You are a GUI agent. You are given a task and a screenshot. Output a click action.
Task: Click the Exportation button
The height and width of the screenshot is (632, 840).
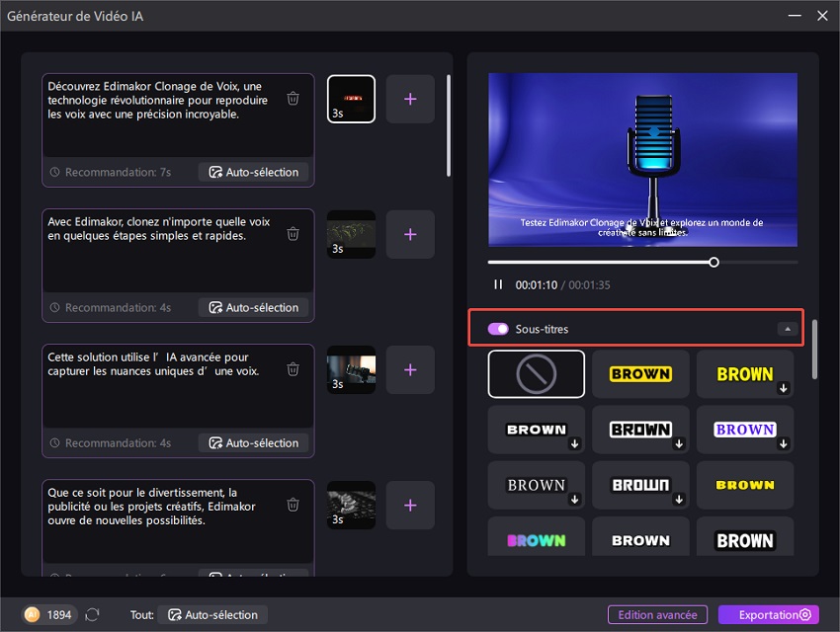coord(769,614)
